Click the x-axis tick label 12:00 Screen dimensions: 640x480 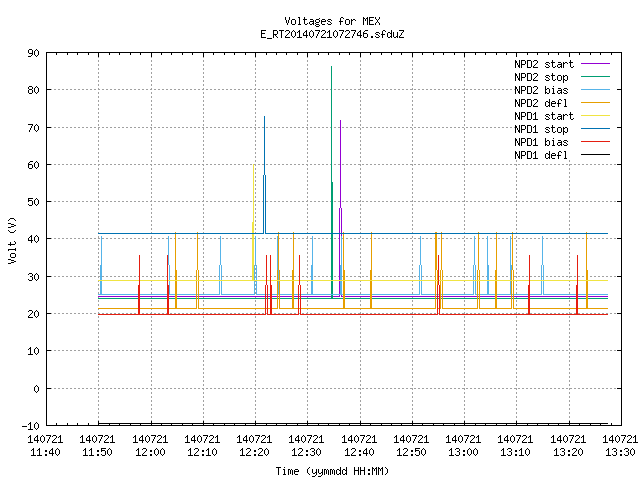(150, 452)
